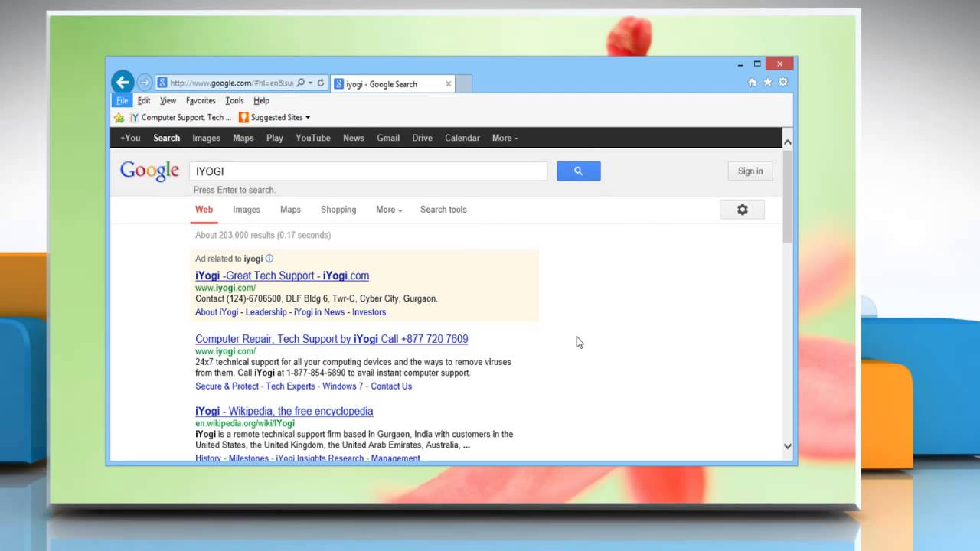This screenshot has width=980, height=551.
Task: Open the Edit menu
Action: point(144,100)
